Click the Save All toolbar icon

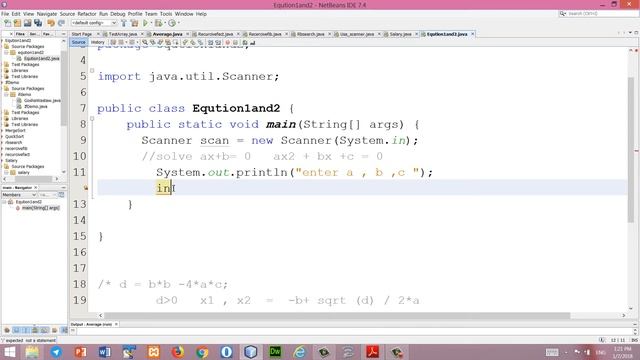38,23
